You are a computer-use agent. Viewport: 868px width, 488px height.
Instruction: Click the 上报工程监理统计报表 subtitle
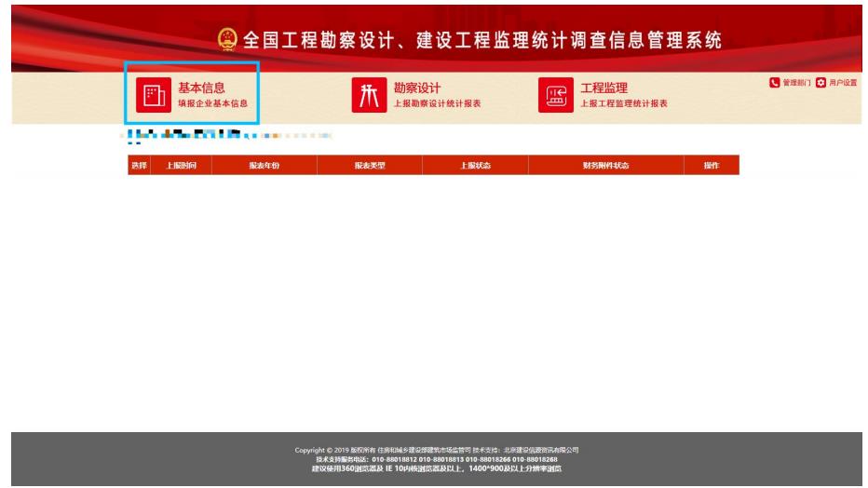coord(624,103)
